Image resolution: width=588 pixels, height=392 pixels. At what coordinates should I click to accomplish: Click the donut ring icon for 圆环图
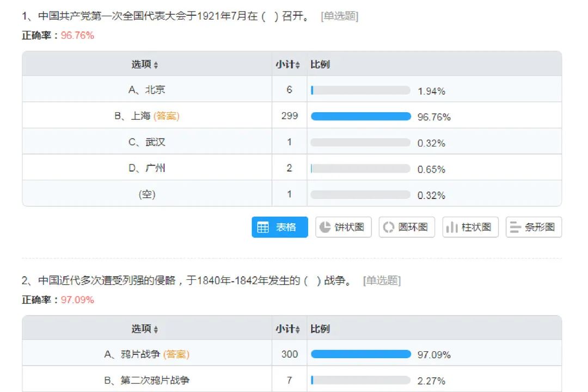click(388, 228)
